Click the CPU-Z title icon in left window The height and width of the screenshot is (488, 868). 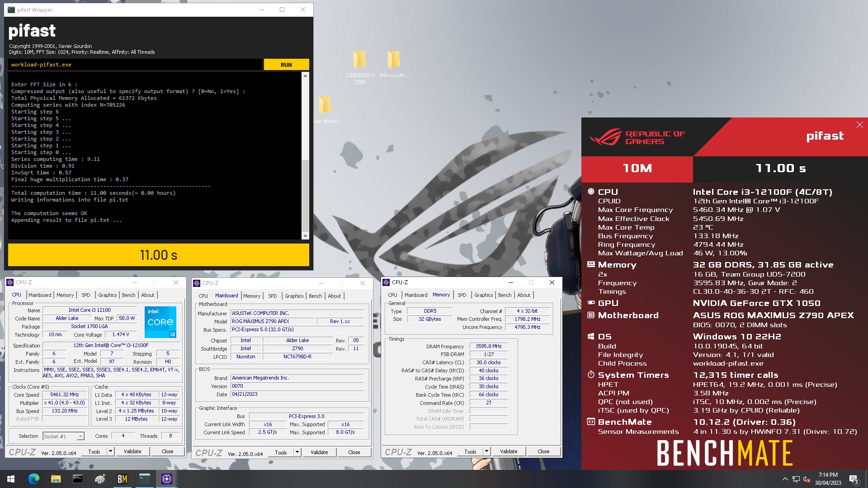(x=10, y=282)
